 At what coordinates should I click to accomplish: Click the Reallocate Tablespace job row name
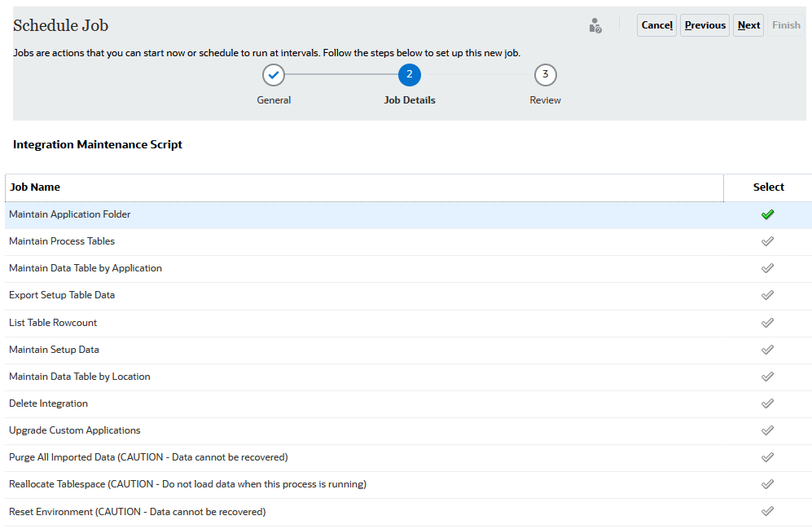pyautogui.click(x=187, y=484)
